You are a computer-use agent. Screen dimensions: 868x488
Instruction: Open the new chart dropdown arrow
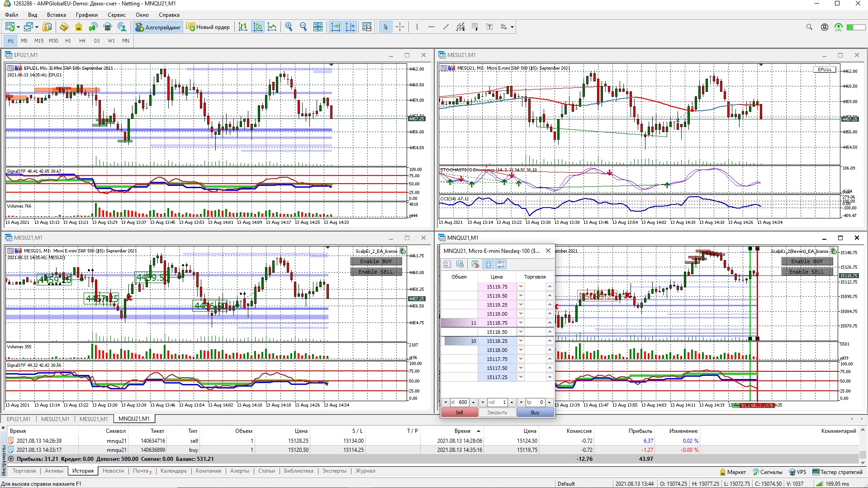tap(18, 27)
